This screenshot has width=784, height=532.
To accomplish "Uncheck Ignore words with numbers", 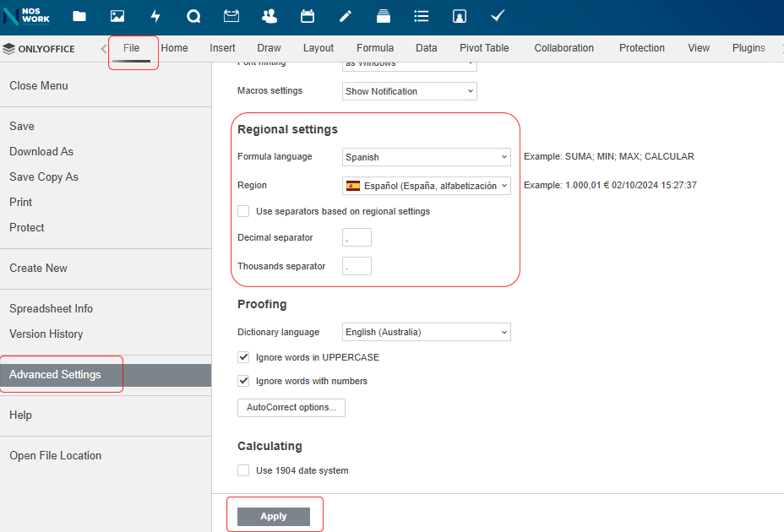I will point(243,381).
